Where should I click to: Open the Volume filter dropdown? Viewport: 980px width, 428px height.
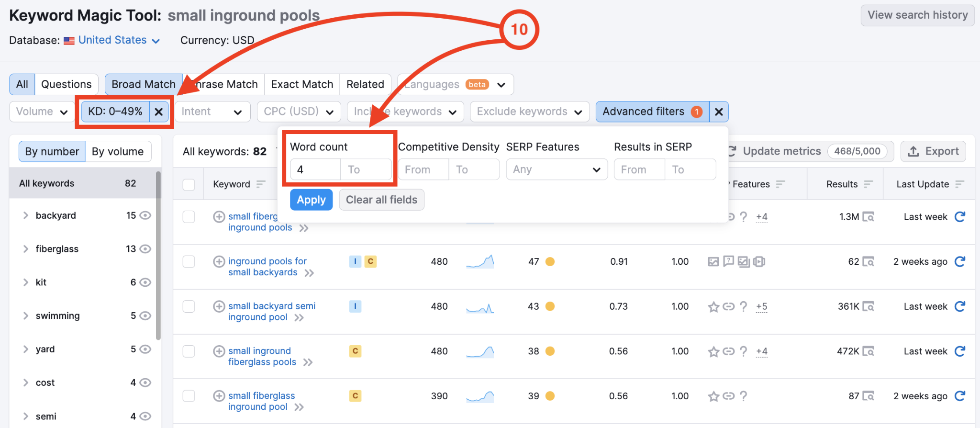[x=42, y=112]
